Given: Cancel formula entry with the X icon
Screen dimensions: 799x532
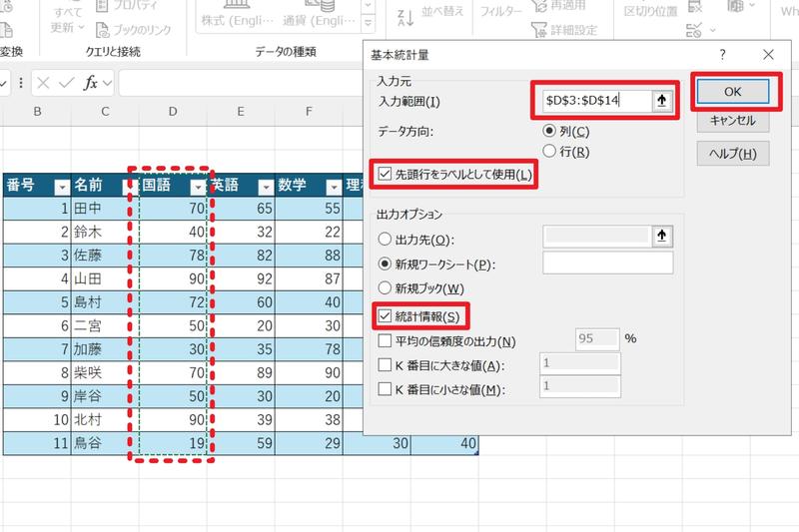Looking at the screenshot, I should 43,83.
